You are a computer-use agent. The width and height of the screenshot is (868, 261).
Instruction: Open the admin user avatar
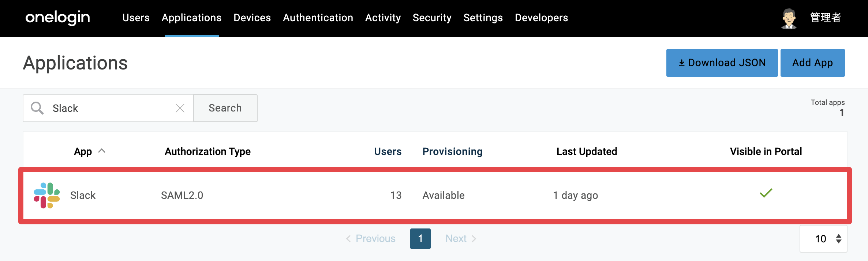click(789, 18)
